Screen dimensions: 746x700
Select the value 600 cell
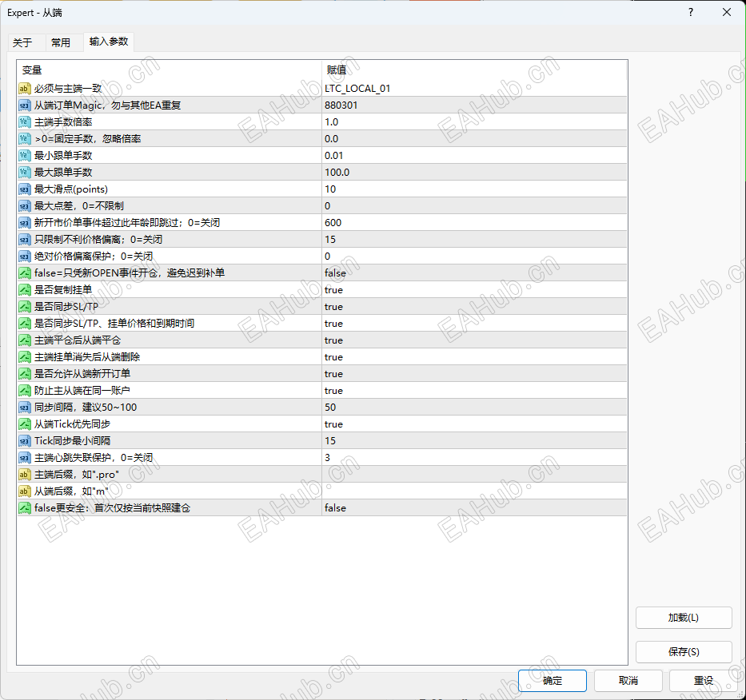click(x=474, y=223)
